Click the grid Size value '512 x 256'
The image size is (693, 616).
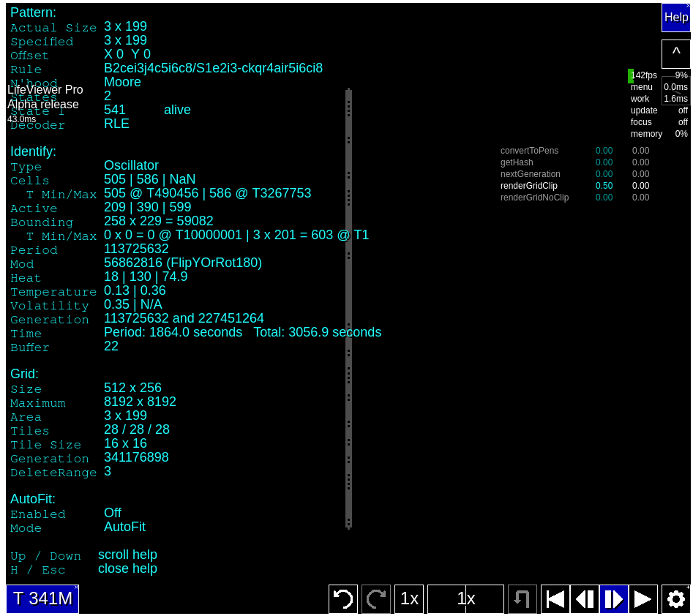(132, 388)
